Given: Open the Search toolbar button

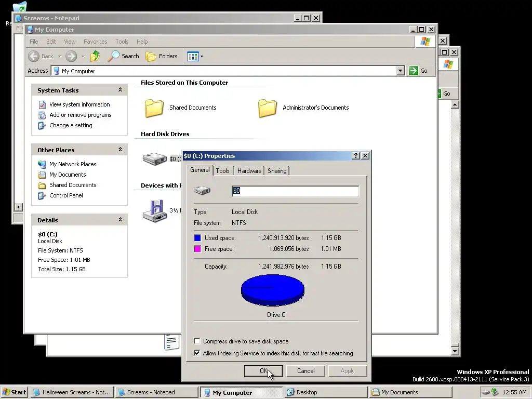Looking at the screenshot, I should pyautogui.click(x=124, y=56).
